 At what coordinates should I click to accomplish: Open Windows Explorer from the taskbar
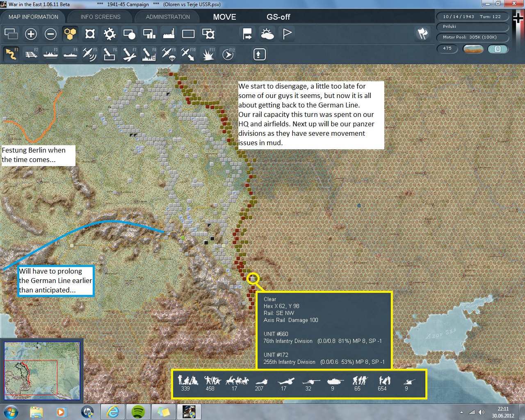[x=37, y=411]
